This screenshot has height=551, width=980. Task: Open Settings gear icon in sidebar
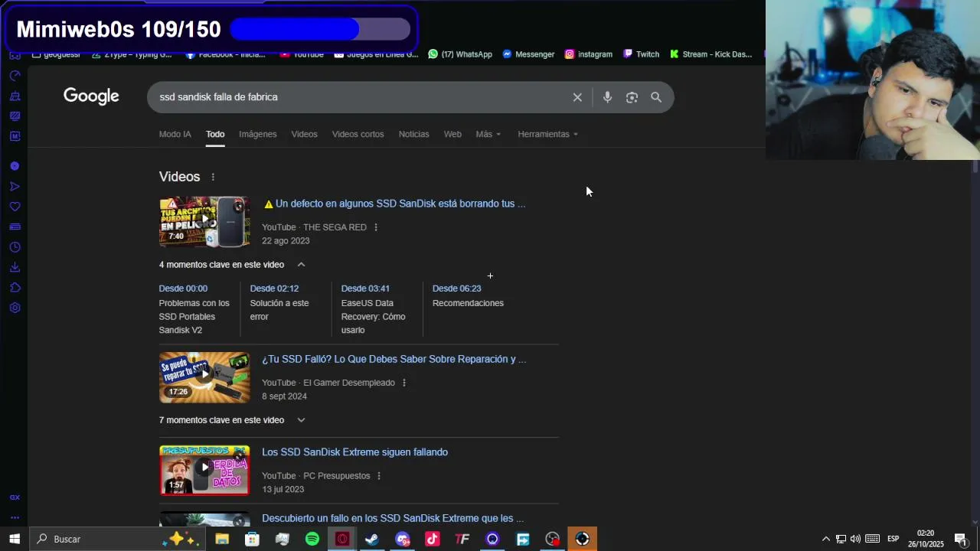click(x=15, y=308)
